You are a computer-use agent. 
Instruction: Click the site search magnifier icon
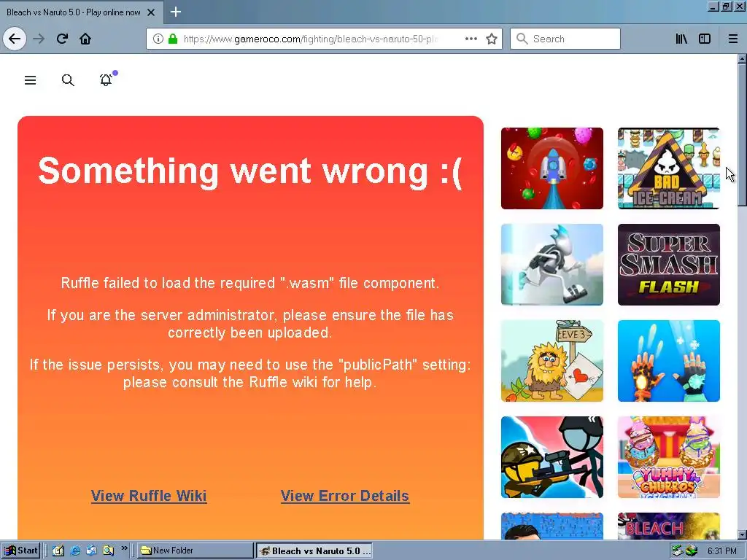[x=68, y=80]
